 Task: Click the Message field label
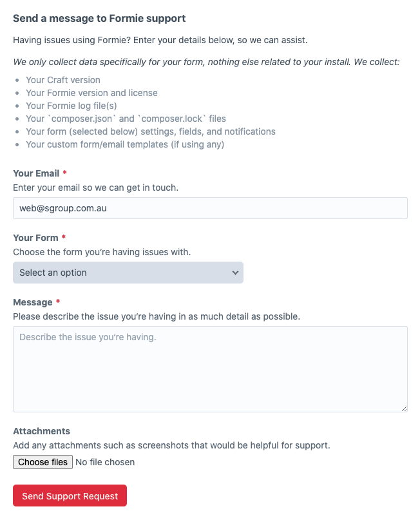33,302
